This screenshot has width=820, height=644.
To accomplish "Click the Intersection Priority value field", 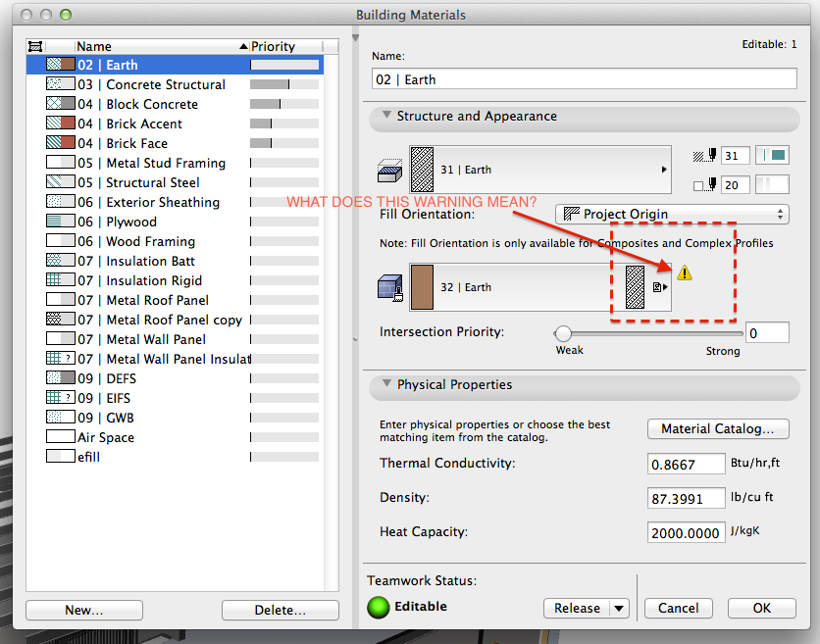I will tap(767, 333).
